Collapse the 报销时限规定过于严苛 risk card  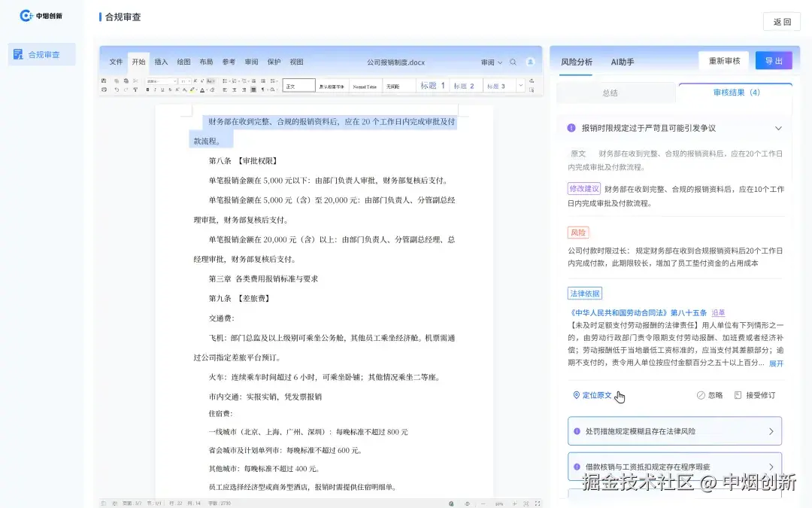click(x=777, y=128)
